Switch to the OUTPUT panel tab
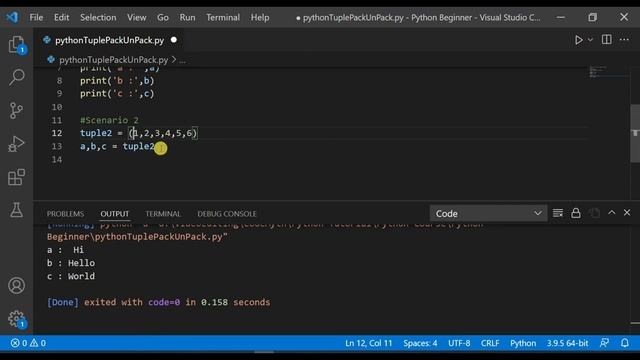The height and width of the screenshot is (360, 640). [115, 214]
